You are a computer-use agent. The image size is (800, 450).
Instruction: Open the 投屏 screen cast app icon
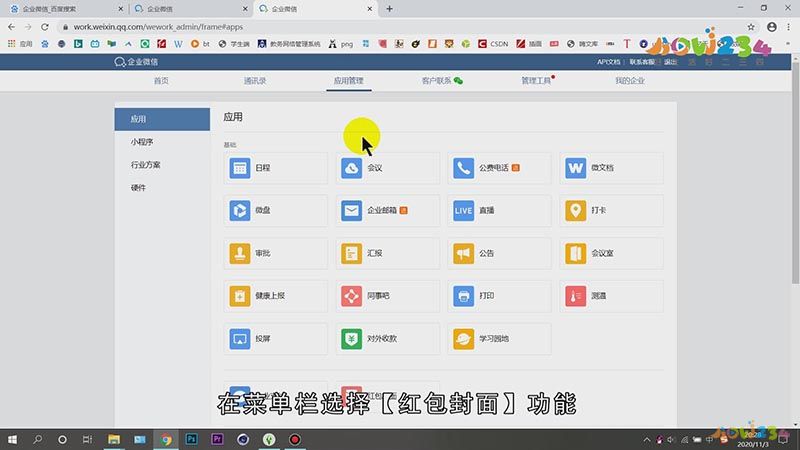(x=240, y=338)
